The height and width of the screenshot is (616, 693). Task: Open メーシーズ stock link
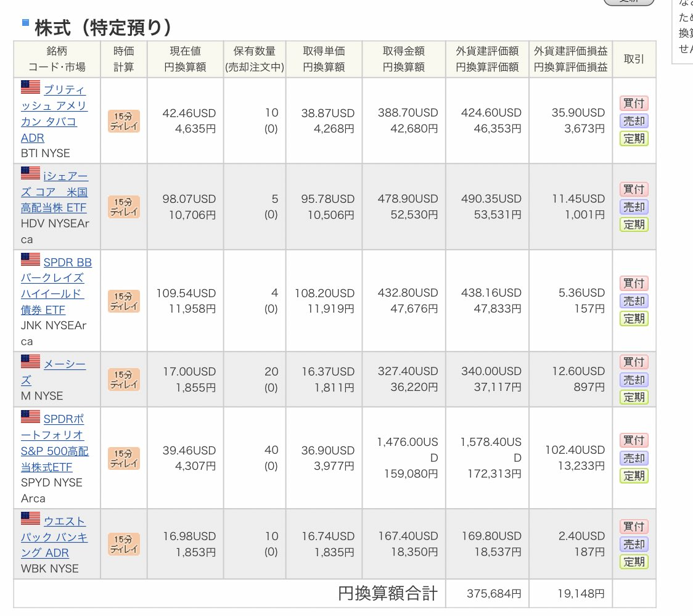[54, 372]
